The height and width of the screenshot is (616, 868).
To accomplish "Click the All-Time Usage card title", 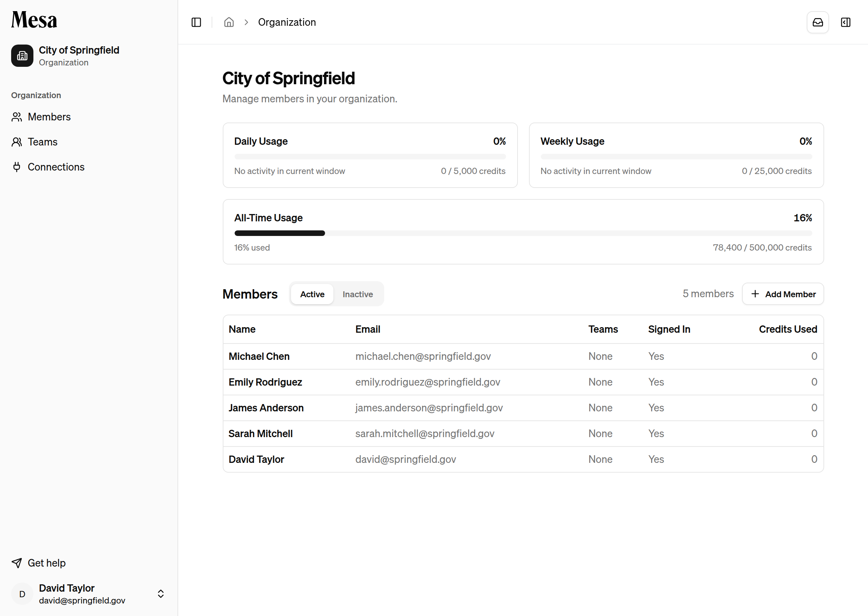I will (268, 218).
